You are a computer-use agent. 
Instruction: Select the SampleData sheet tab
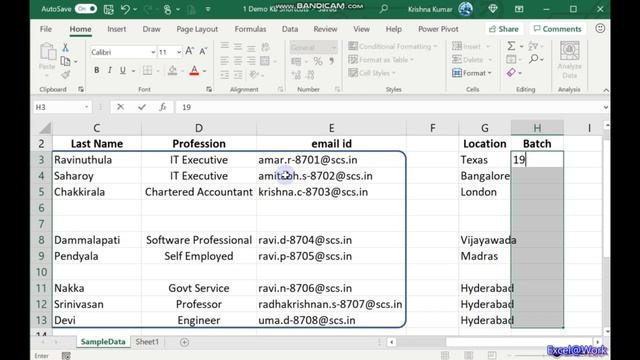pyautogui.click(x=103, y=342)
